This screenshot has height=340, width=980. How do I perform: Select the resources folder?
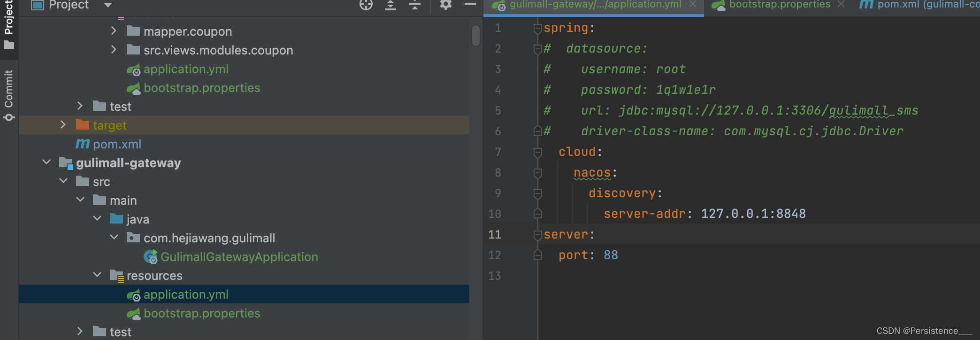click(x=154, y=276)
